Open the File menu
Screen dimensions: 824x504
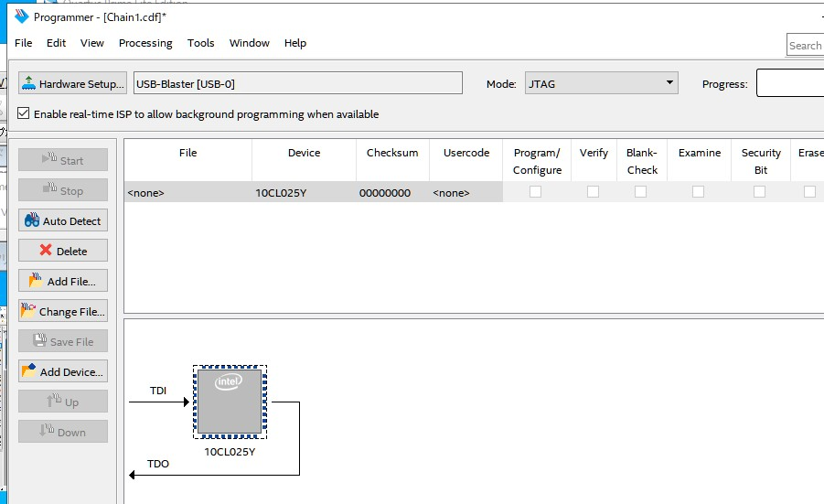pos(23,43)
